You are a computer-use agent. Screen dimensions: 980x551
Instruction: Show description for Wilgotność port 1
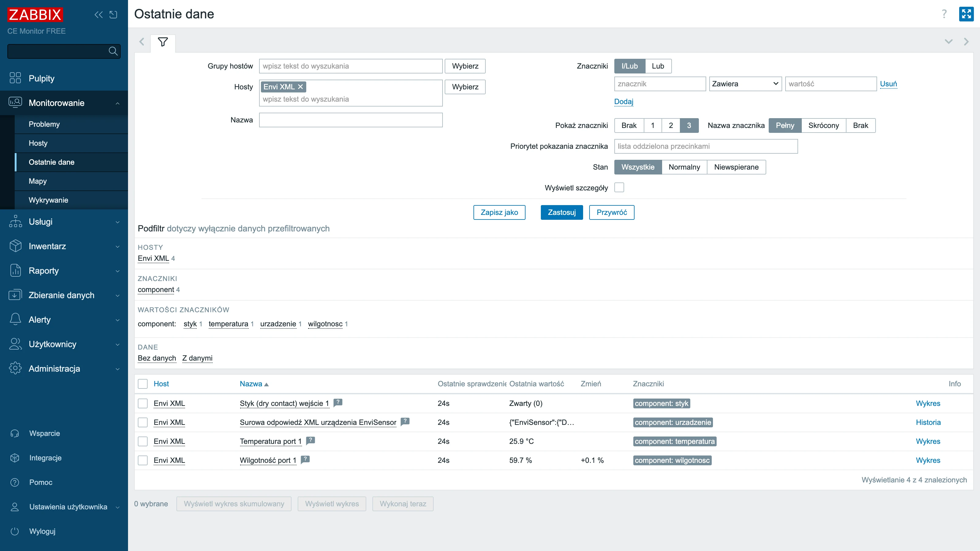(305, 459)
